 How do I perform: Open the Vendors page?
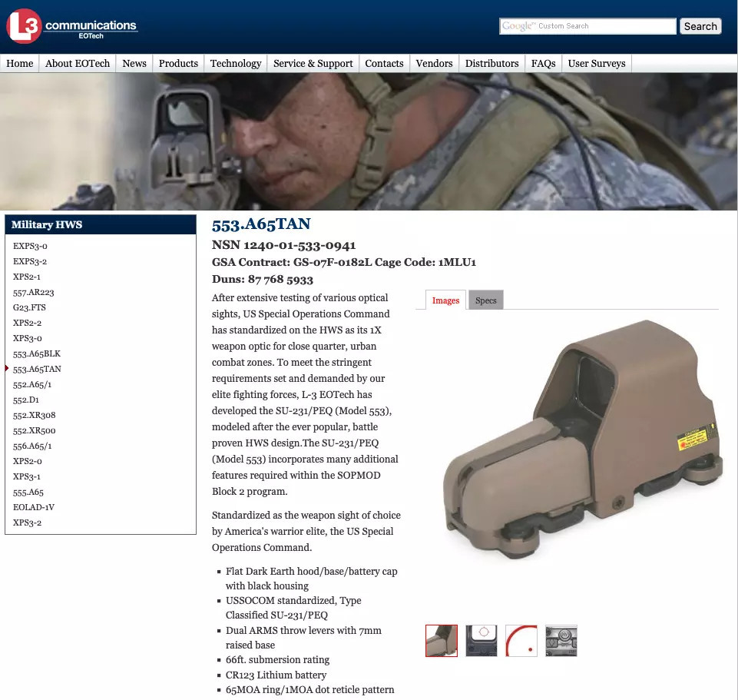point(434,64)
